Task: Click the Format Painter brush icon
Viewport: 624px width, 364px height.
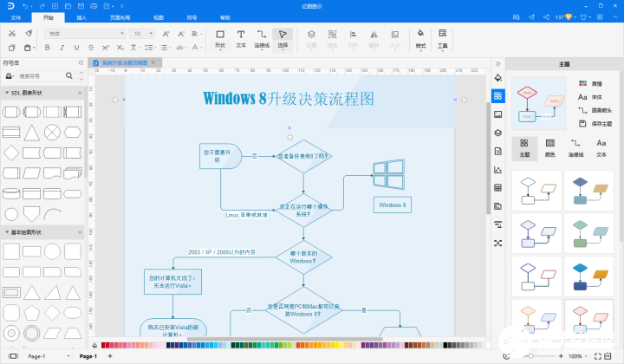Action: [x=29, y=34]
